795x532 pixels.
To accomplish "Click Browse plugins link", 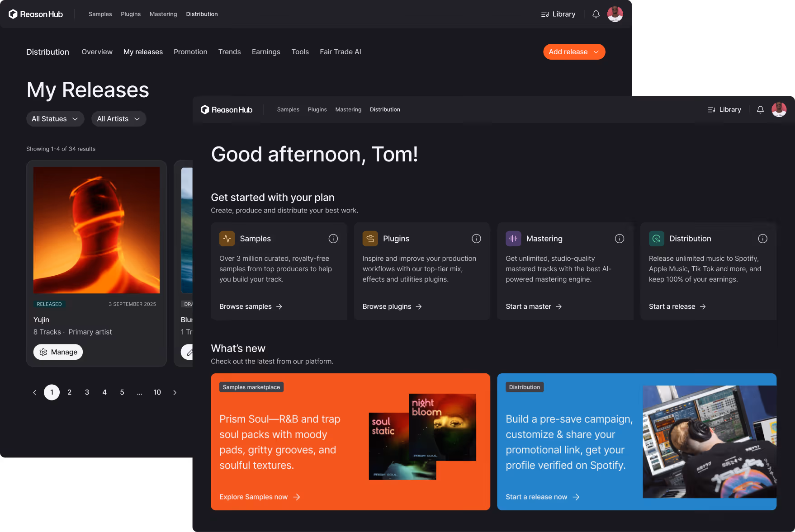I will (392, 306).
